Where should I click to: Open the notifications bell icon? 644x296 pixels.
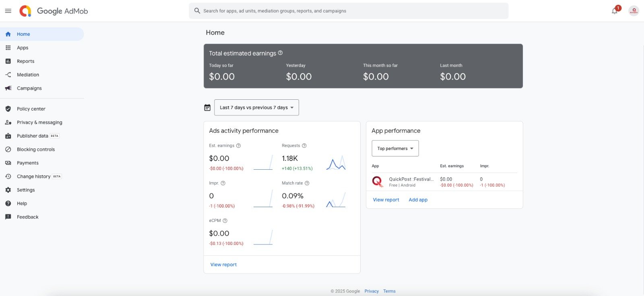[615, 11]
